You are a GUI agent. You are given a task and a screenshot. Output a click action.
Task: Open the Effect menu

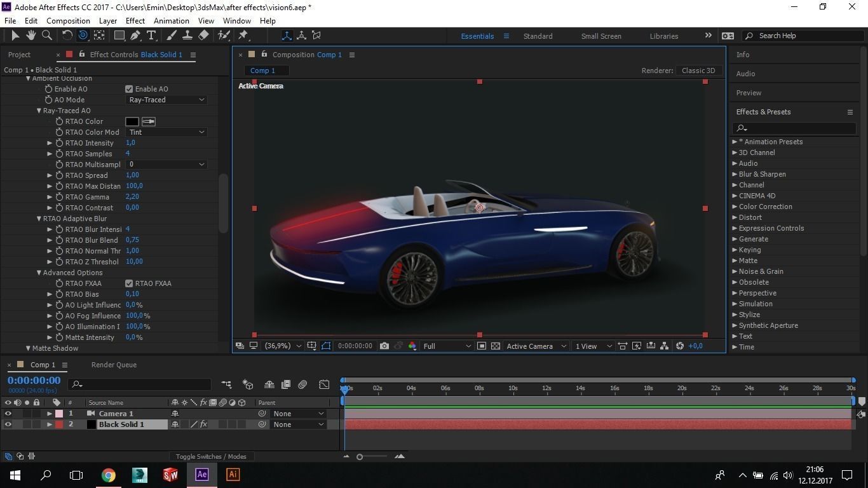pyautogui.click(x=135, y=20)
